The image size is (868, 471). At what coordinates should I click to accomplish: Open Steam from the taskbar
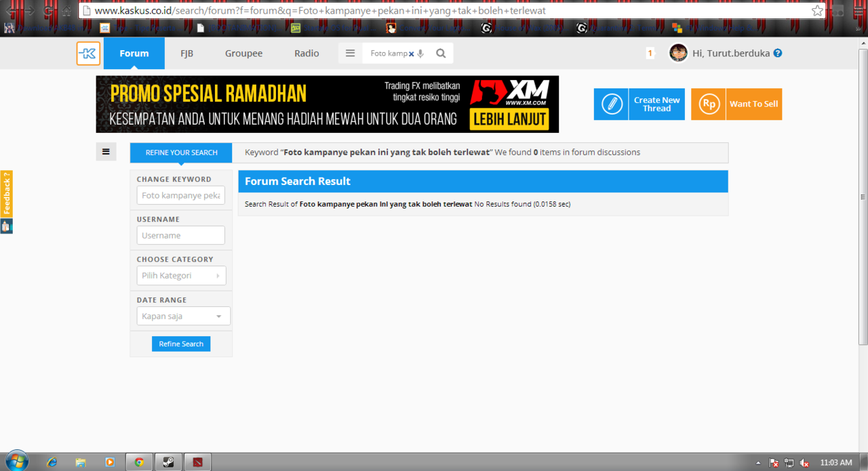pyautogui.click(x=168, y=462)
